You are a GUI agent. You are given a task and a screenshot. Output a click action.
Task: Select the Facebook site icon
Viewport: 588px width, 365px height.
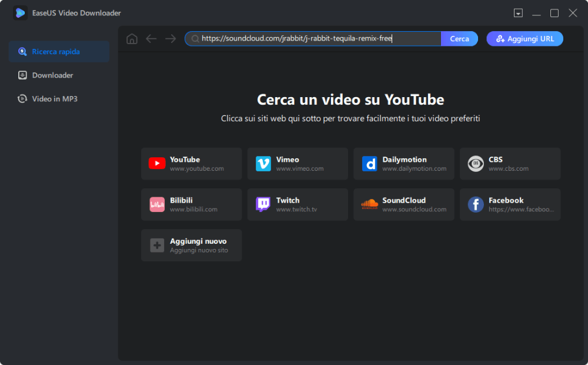tap(475, 204)
